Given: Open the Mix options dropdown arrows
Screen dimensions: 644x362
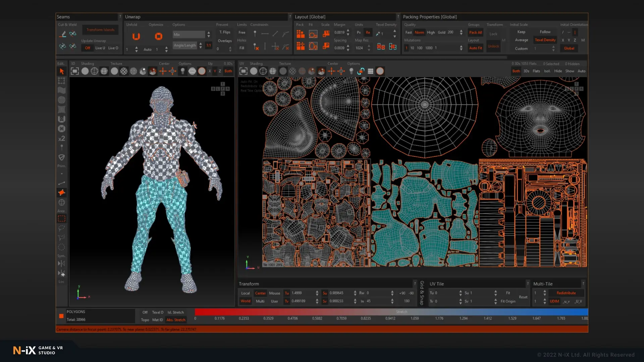Looking at the screenshot, I should (x=209, y=34).
